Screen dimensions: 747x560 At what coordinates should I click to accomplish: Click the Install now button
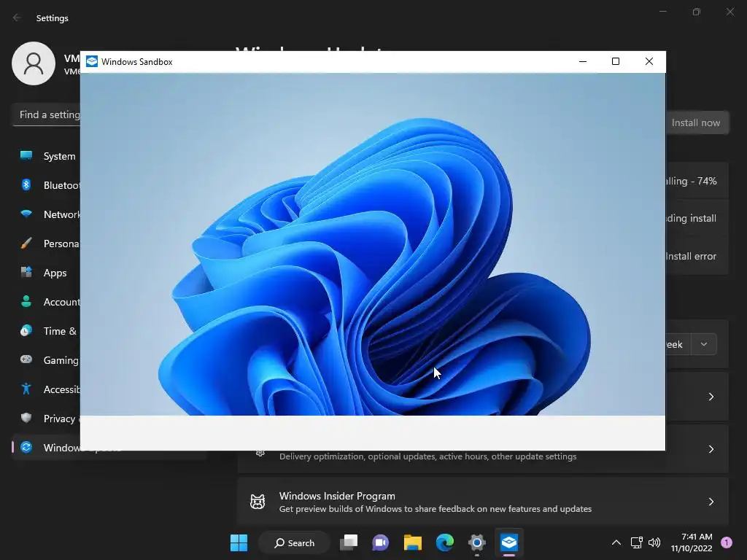697,122
